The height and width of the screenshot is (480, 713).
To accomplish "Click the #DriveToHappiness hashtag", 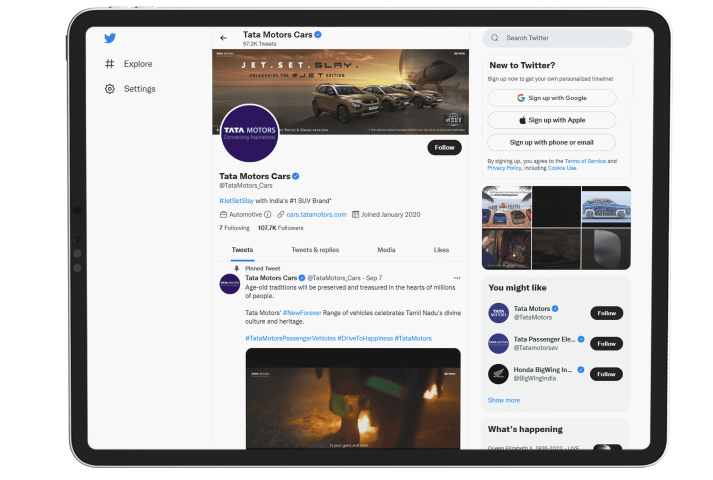I will coord(365,338).
